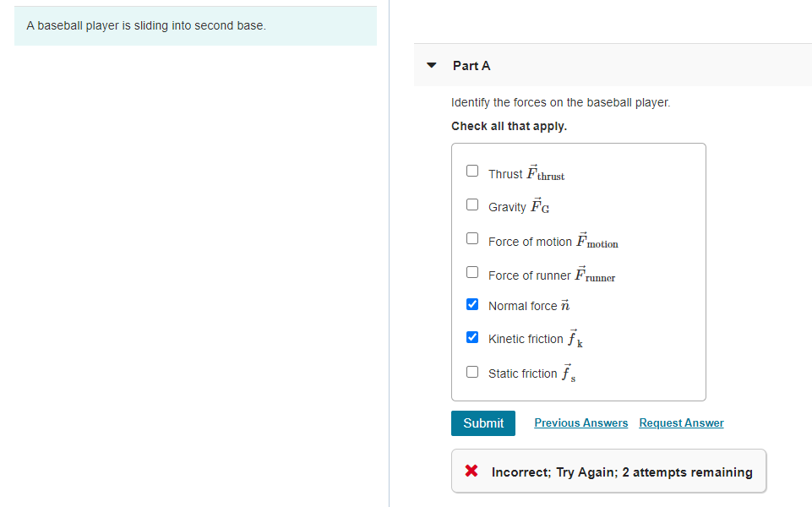
Task: Click the red X incorrect icon
Action: (471, 472)
